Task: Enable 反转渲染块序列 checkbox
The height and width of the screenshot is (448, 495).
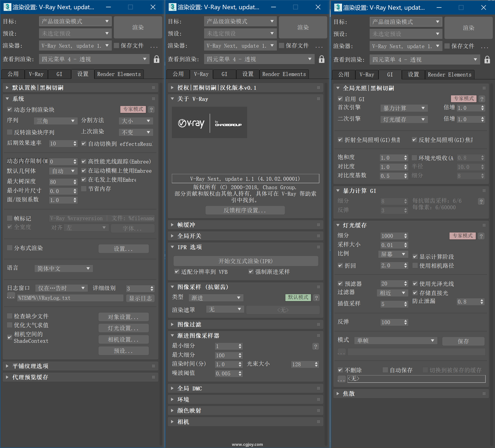Action: [10, 132]
